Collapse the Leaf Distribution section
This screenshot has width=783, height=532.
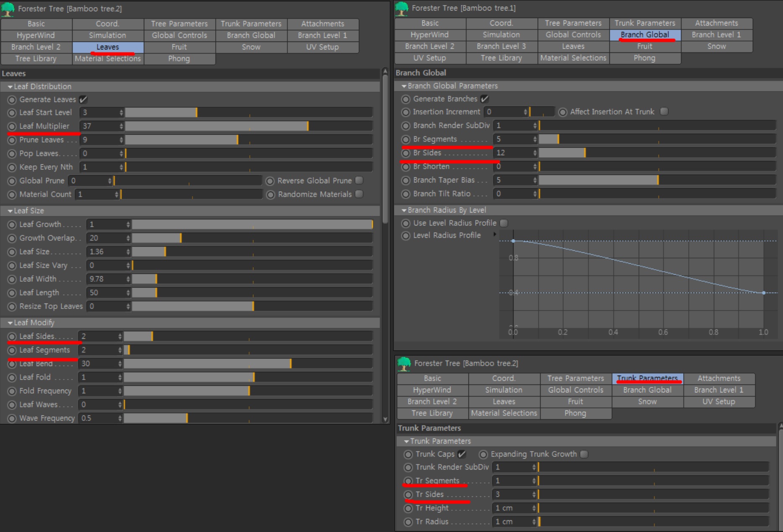tap(10, 87)
